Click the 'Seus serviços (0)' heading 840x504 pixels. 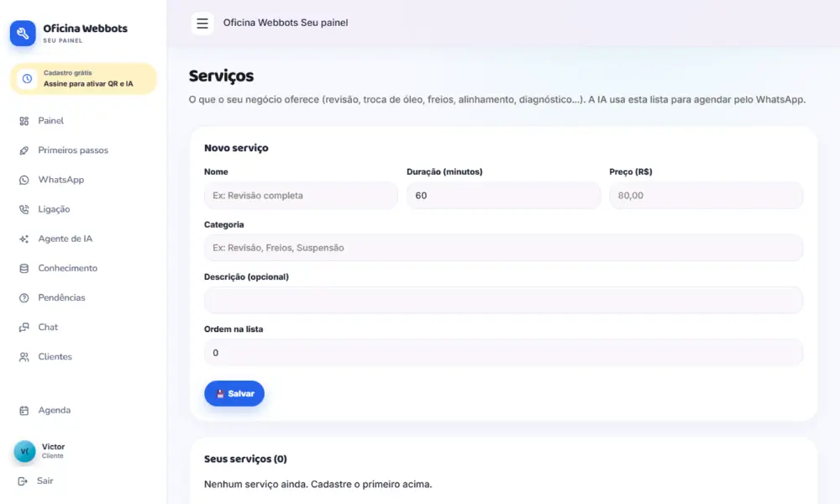245,459
